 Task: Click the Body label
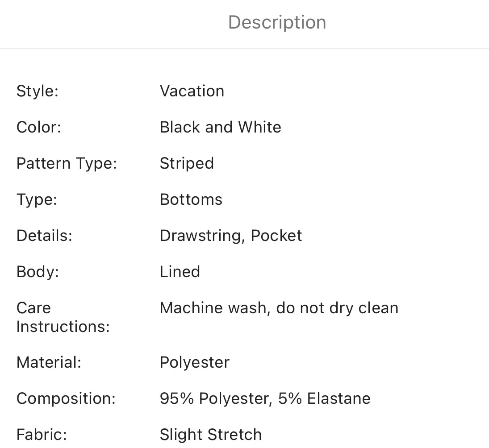tap(38, 272)
